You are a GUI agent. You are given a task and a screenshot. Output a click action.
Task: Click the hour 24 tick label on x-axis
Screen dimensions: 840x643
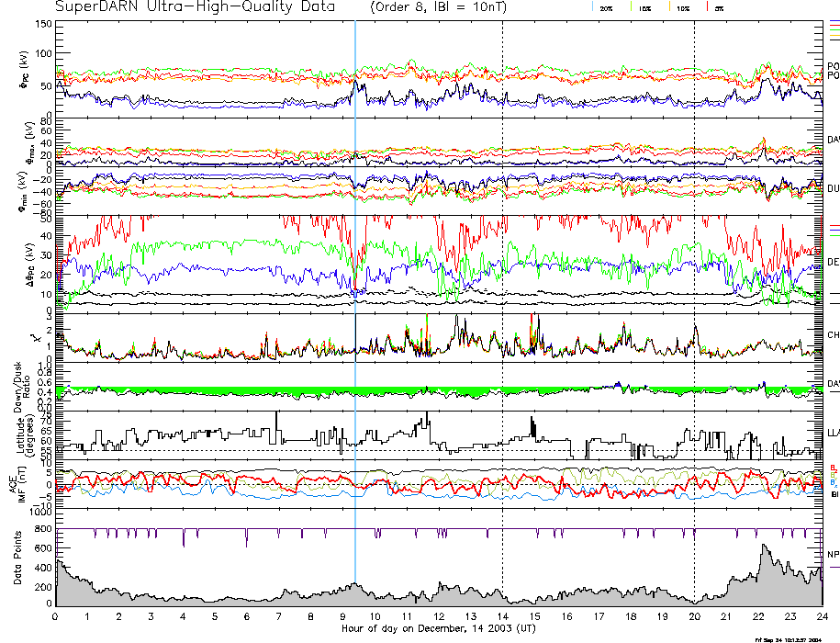click(x=821, y=618)
